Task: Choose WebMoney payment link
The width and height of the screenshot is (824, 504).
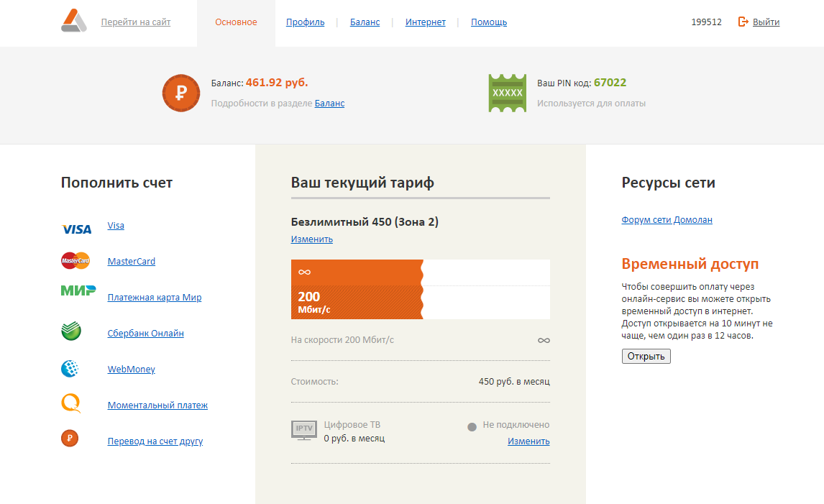Action: tap(132, 370)
